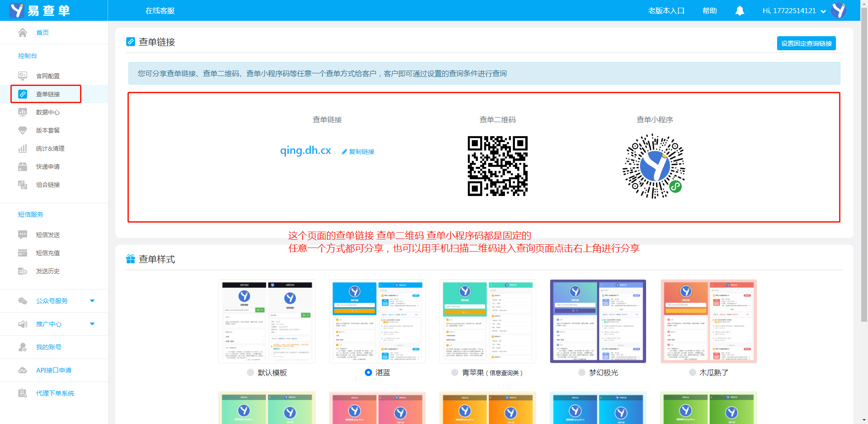Viewport: 868px width, 424px height.
Task: Click the 查单二维码 QR code image
Action: click(497, 166)
